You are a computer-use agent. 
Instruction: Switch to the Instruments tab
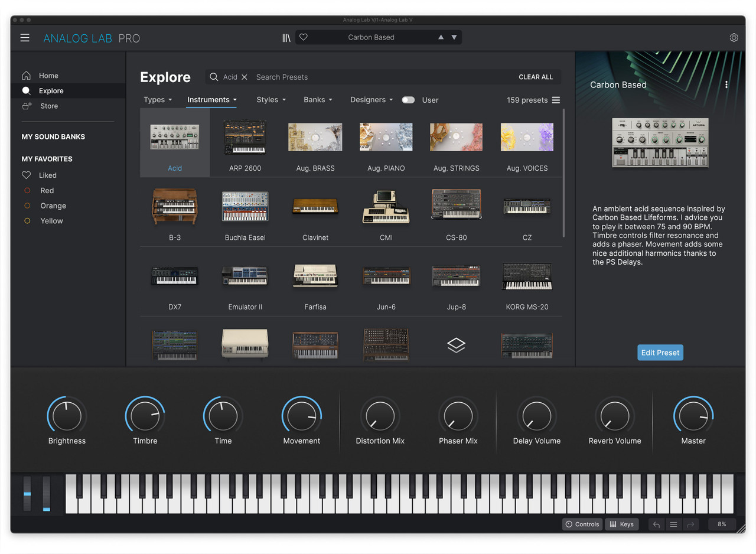tap(211, 100)
